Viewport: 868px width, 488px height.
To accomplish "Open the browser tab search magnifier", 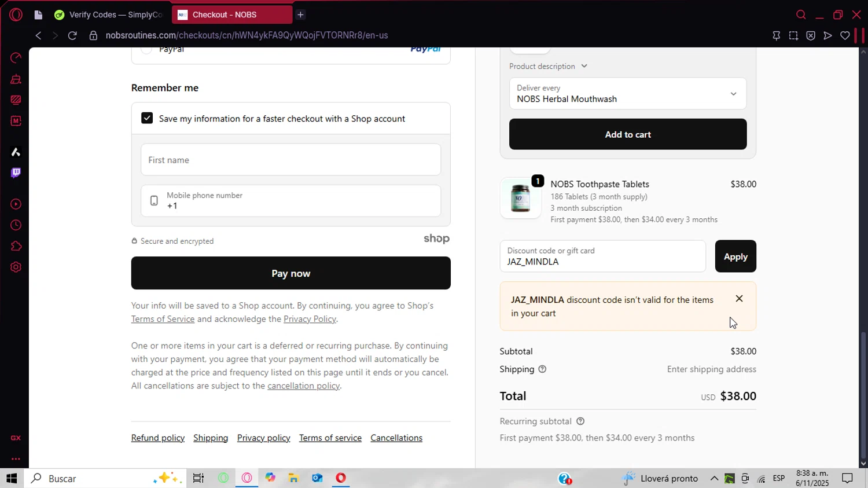I will (x=801, y=14).
